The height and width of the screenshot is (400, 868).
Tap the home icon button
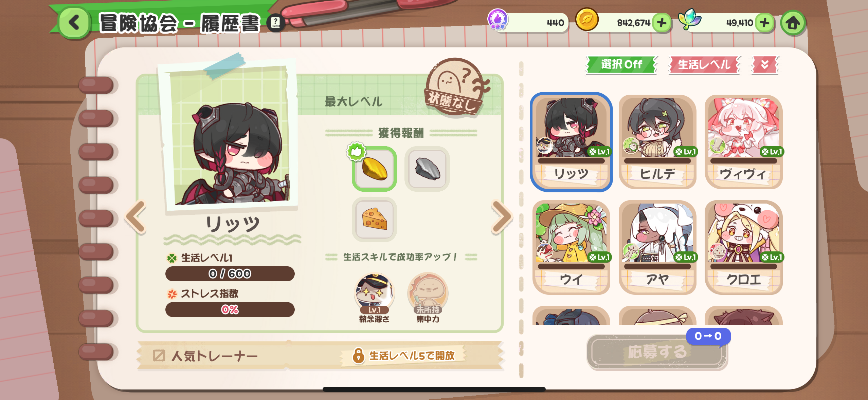click(x=793, y=23)
